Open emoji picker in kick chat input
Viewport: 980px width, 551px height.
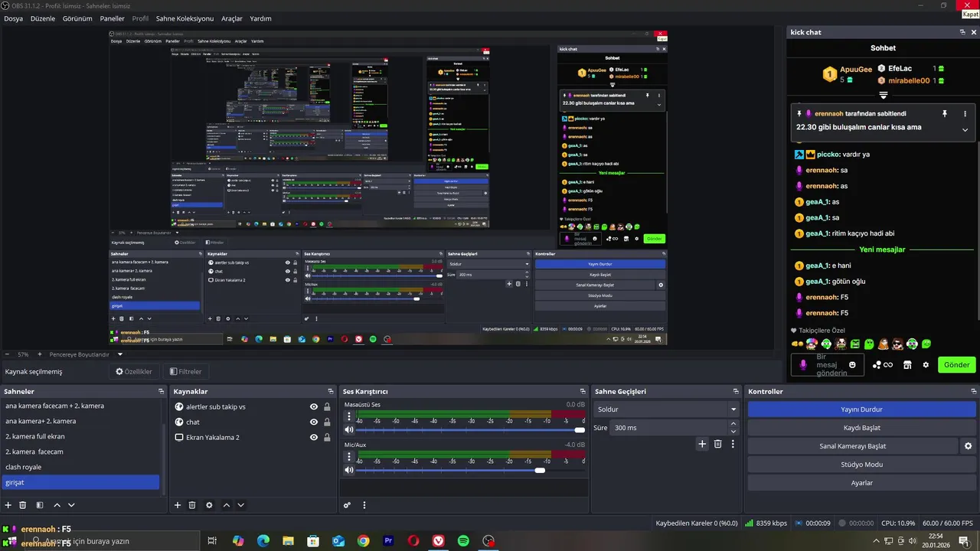coord(852,365)
